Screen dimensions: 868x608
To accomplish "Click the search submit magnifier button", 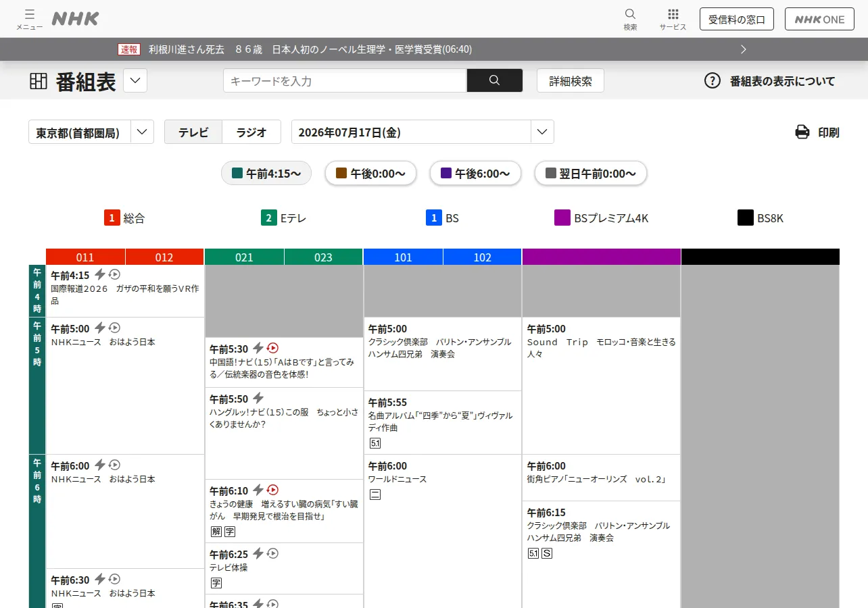I will click(494, 80).
